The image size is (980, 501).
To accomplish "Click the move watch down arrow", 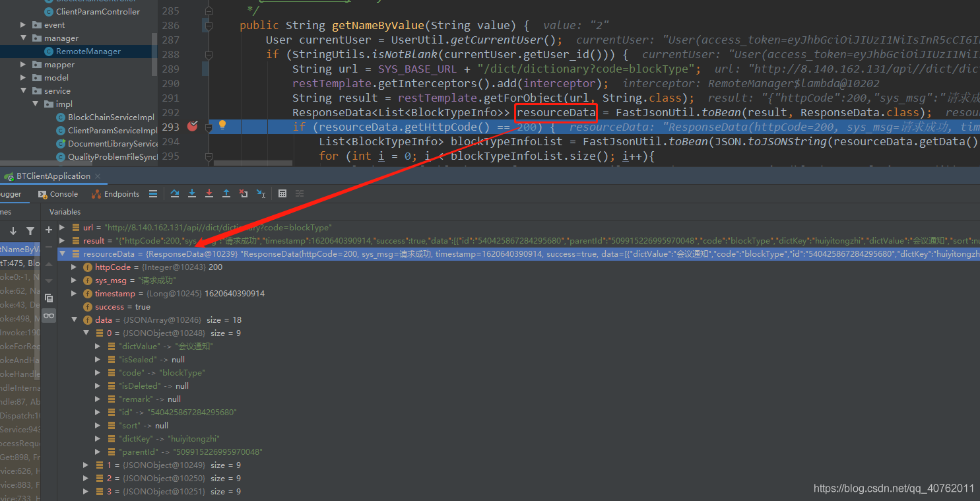I will tap(49, 281).
